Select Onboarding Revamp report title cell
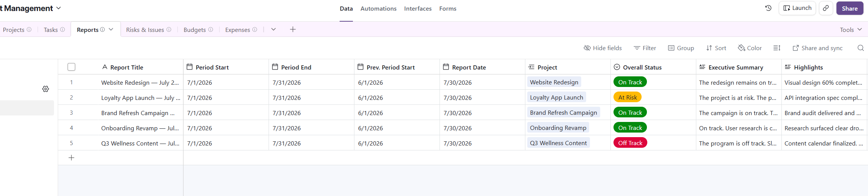Image resolution: width=868 pixels, height=196 pixels. (x=140, y=128)
